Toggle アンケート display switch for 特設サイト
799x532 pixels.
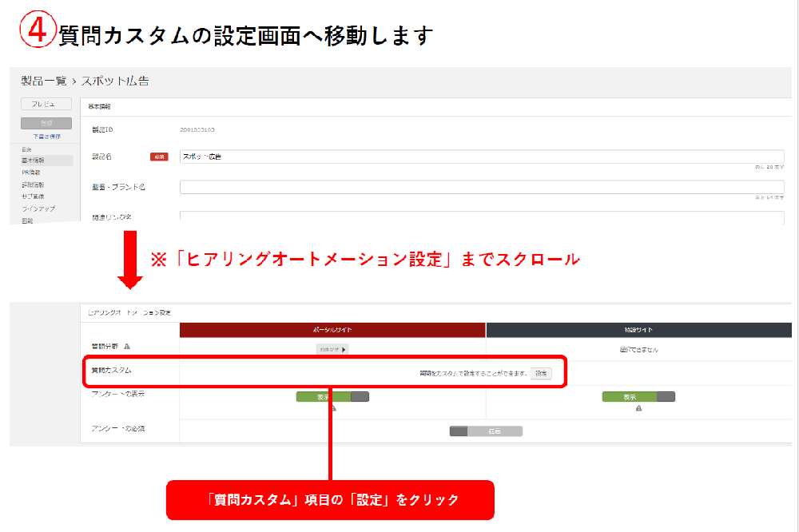pyautogui.click(x=638, y=396)
